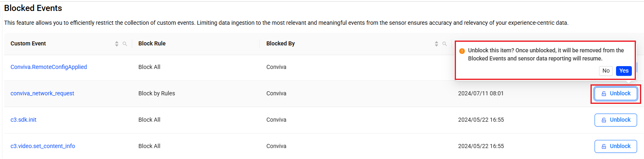
Task: Click the orange warning icon in popup
Action: coord(462,51)
